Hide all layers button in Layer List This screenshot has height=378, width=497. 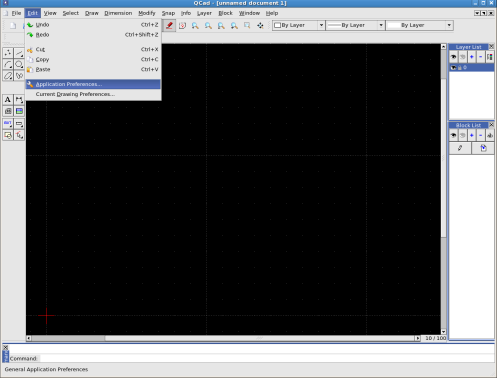(463, 57)
